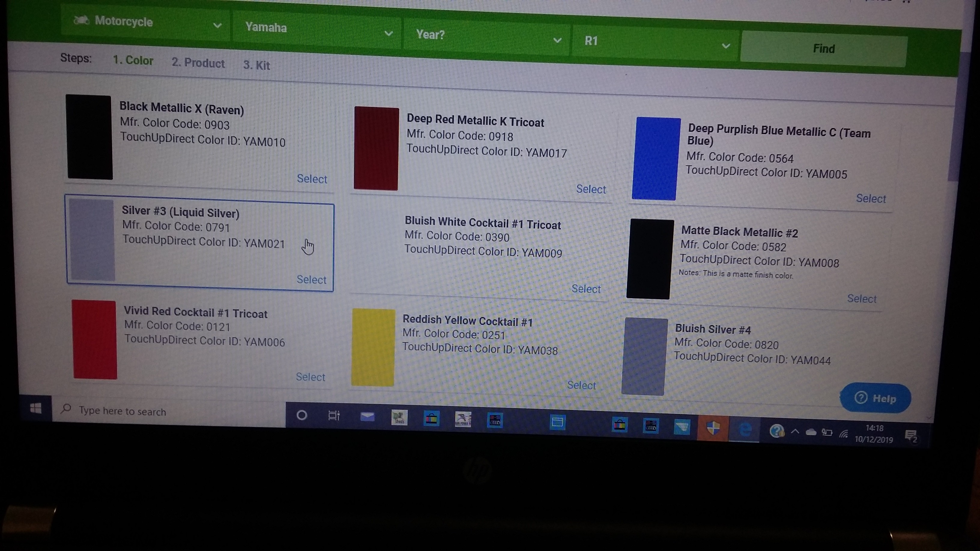Screen dimensions: 980x551
Task: Click the motorcycle icon in vehicle type dropdown
Action: (x=81, y=20)
